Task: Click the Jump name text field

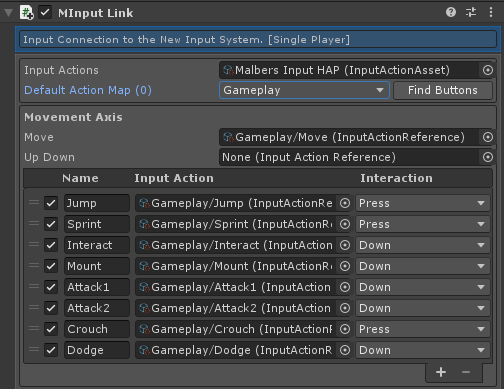Action: pyautogui.click(x=97, y=203)
